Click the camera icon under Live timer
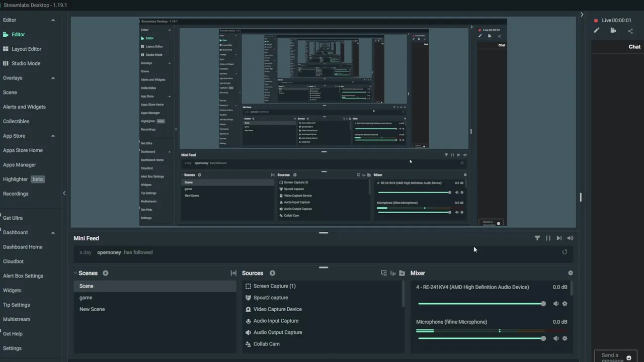Image resolution: width=644 pixels, height=362 pixels. [x=613, y=31]
